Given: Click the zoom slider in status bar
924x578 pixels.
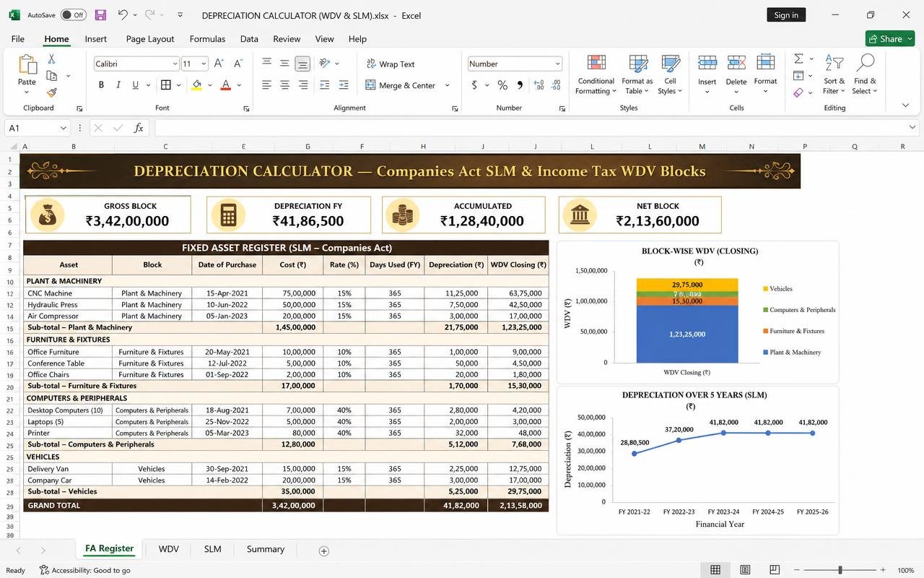Looking at the screenshot, I should coord(840,570).
